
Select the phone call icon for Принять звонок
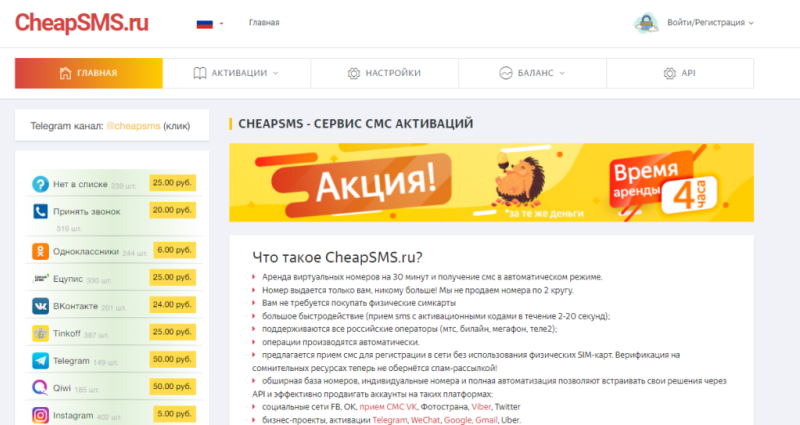[x=40, y=211]
